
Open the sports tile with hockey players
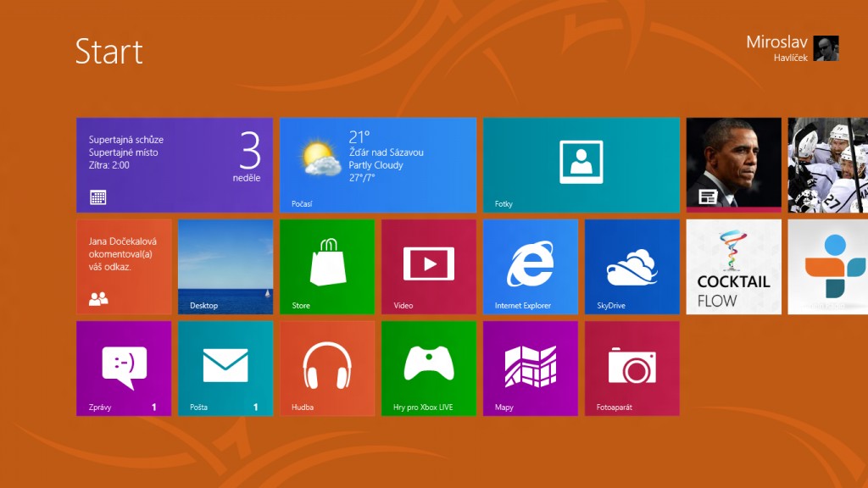coord(828,165)
